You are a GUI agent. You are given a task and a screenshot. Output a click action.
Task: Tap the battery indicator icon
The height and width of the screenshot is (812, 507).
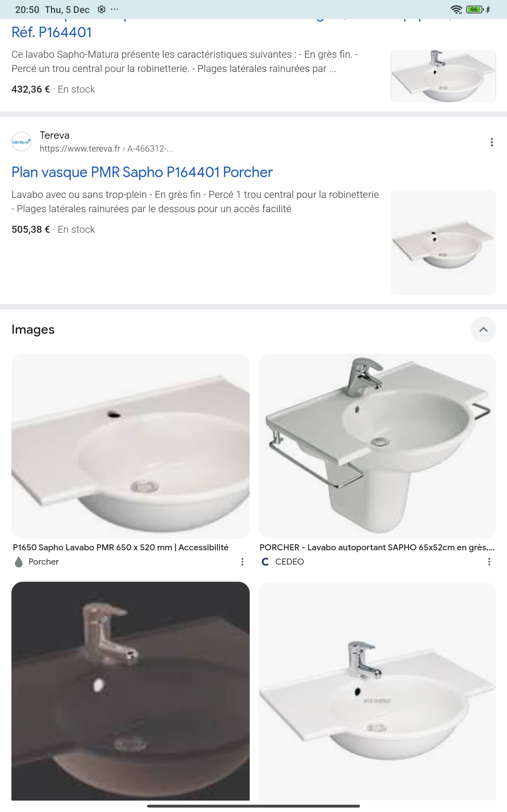(x=475, y=10)
